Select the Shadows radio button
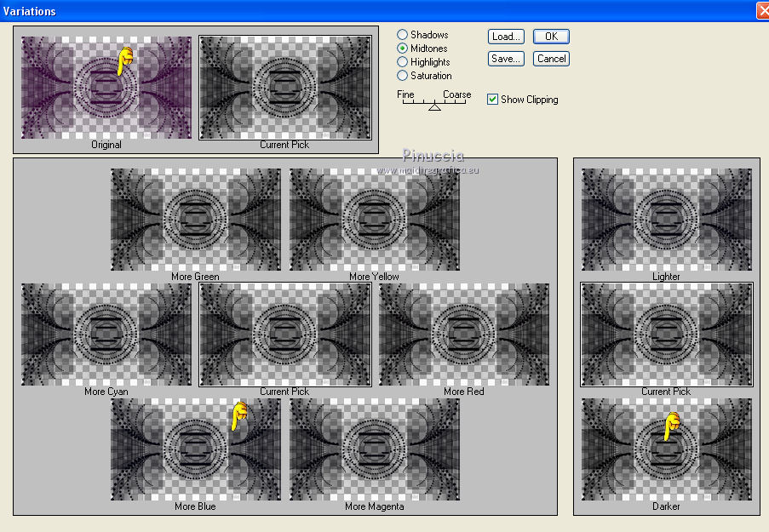Viewport: 769px width, 532px height. click(402, 34)
